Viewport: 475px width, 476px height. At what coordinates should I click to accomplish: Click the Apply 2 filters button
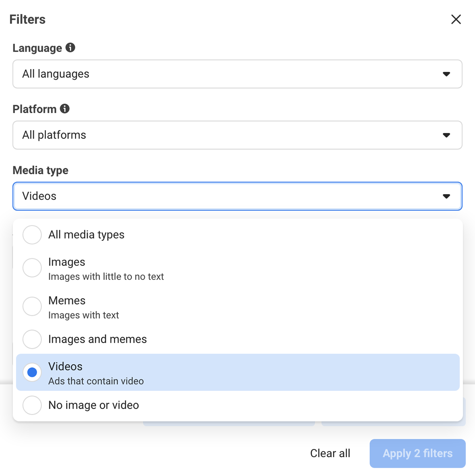pos(417,453)
